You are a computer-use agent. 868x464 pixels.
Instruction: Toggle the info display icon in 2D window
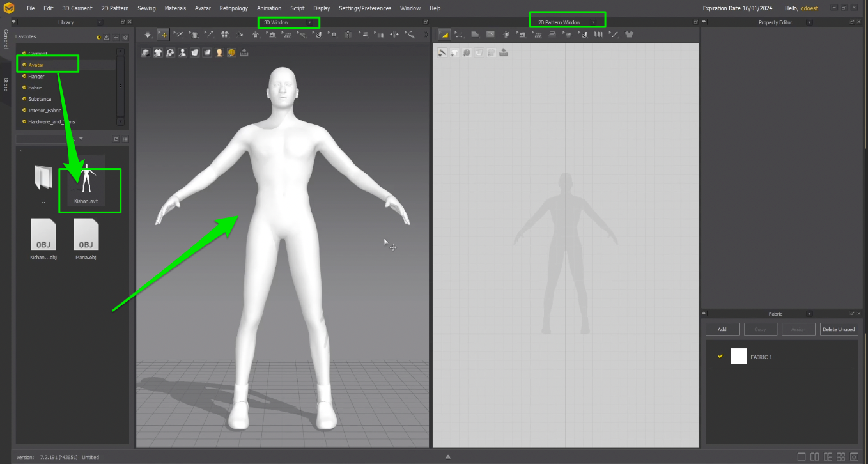pos(467,52)
